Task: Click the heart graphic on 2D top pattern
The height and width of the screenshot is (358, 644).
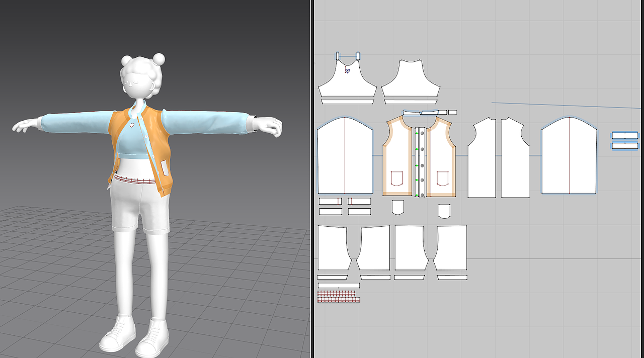Action: pos(347,71)
